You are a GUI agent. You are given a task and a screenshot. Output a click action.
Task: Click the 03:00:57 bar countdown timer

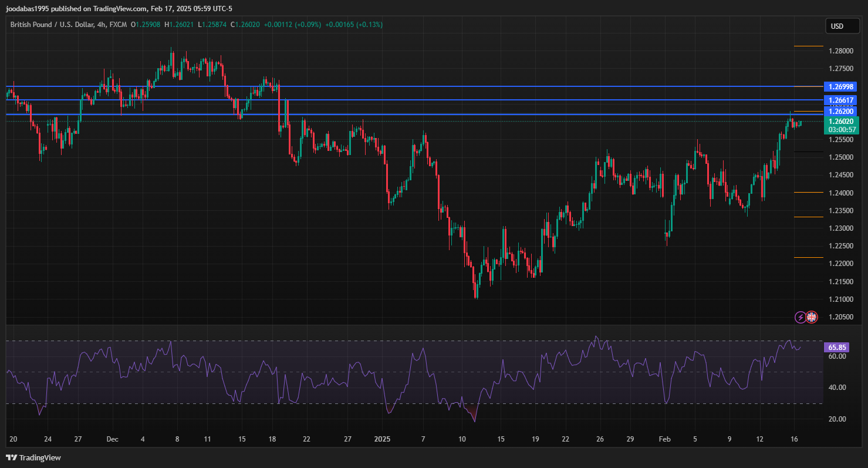coord(842,129)
